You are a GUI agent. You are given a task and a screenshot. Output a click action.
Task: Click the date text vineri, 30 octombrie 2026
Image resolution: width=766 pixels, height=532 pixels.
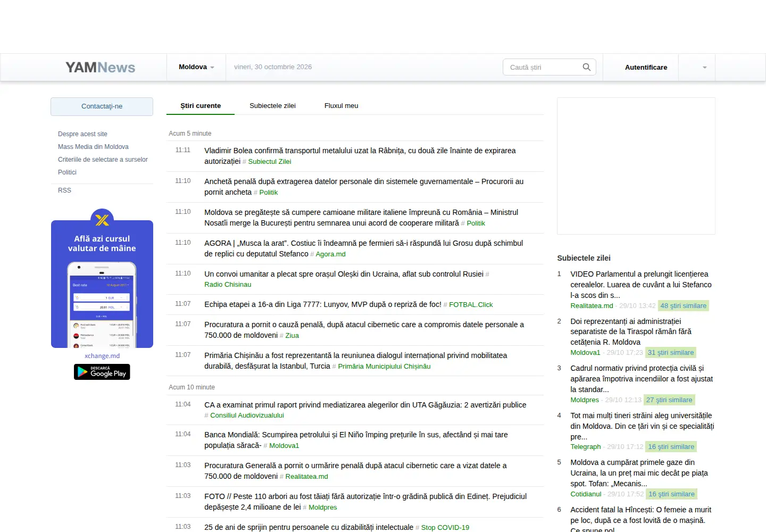coord(273,67)
